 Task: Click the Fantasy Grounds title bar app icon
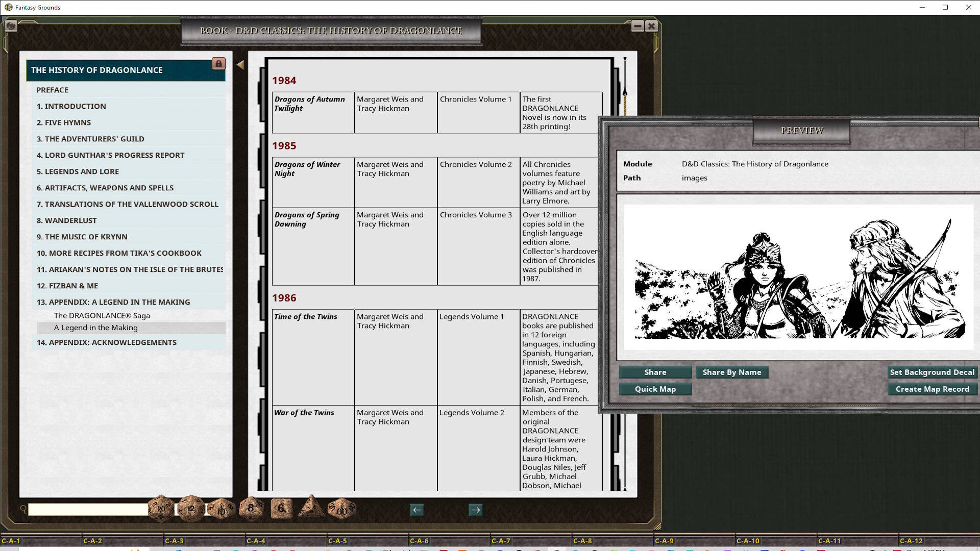tap(8, 7)
